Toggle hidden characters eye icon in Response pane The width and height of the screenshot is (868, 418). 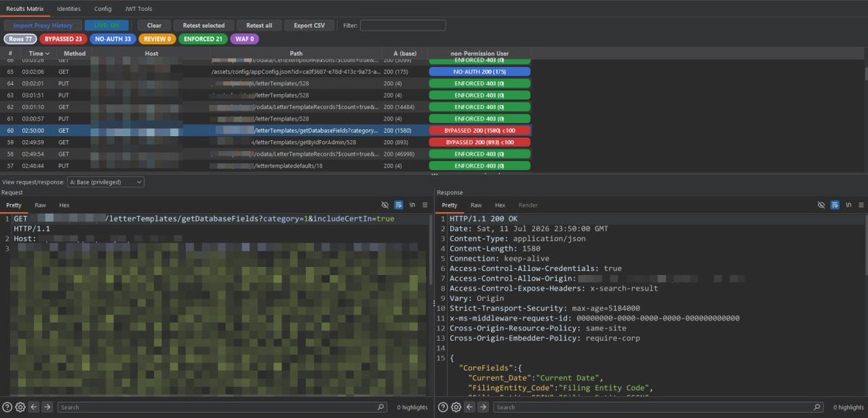(x=821, y=205)
